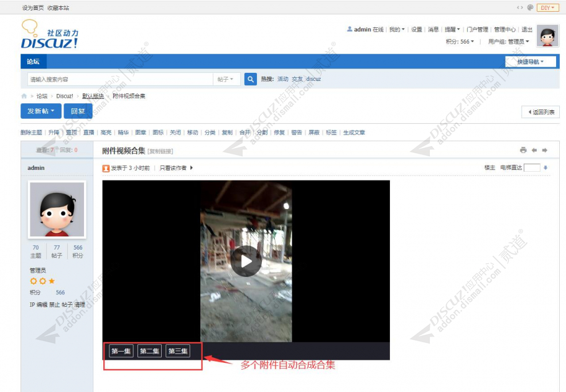The width and height of the screenshot is (566, 392).
Task: Click the 电梯直达 floor input box
Action: pyautogui.click(x=532, y=167)
